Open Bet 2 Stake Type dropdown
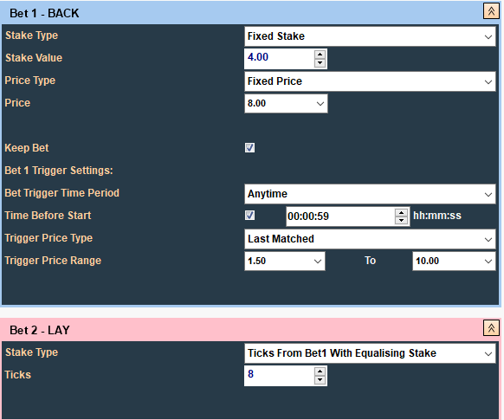 point(370,353)
